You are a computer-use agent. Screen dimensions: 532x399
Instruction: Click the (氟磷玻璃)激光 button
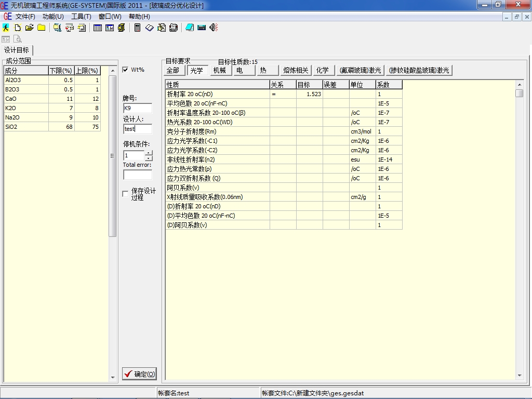tap(361, 70)
